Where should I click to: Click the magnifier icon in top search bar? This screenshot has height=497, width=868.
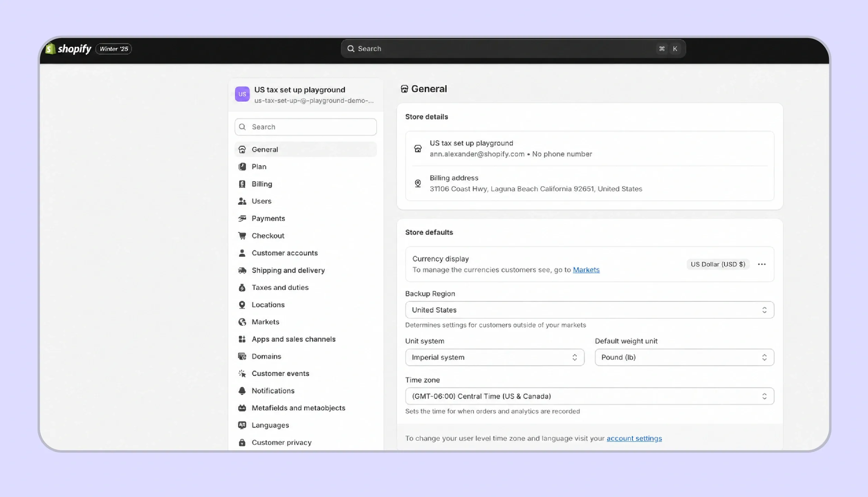pyautogui.click(x=351, y=49)
